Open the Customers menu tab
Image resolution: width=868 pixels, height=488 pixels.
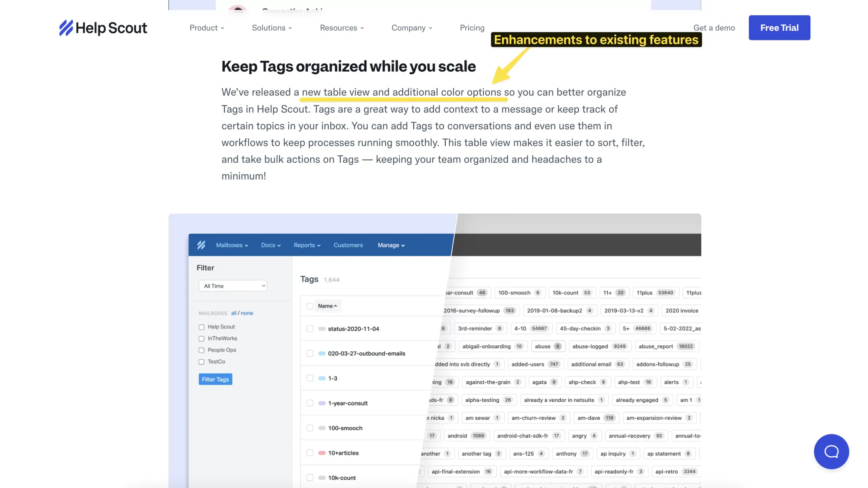348,244
